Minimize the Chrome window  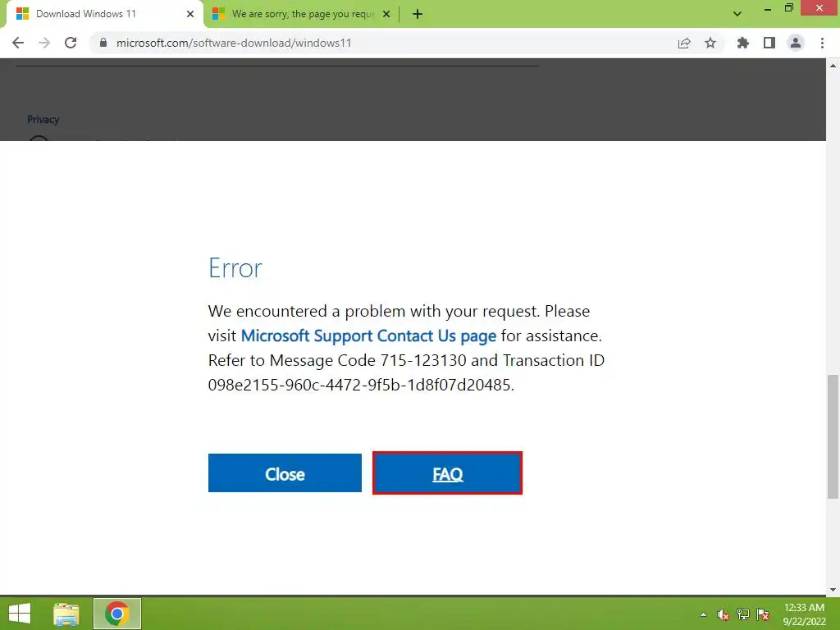(767, 9)
